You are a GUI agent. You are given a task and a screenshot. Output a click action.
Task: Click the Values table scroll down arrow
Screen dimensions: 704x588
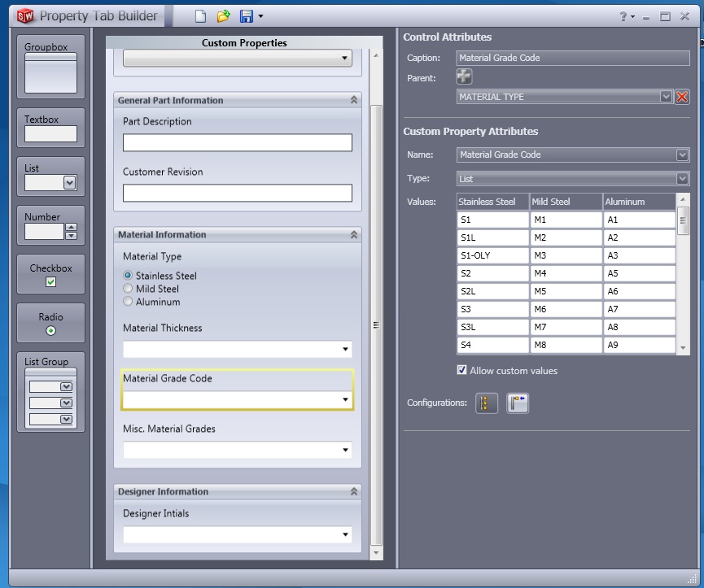pyautogui.click(x=683, y=348)
